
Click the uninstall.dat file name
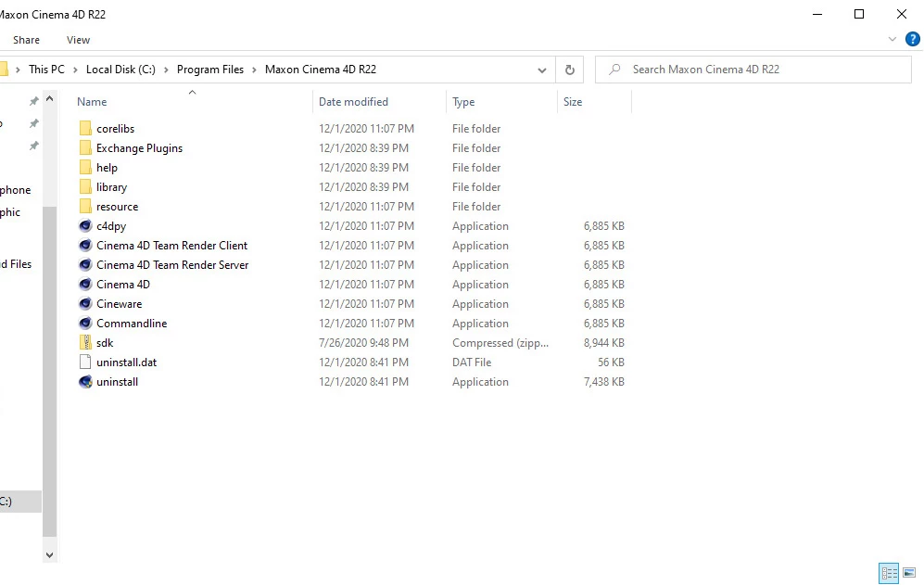(x=127, y=362)
